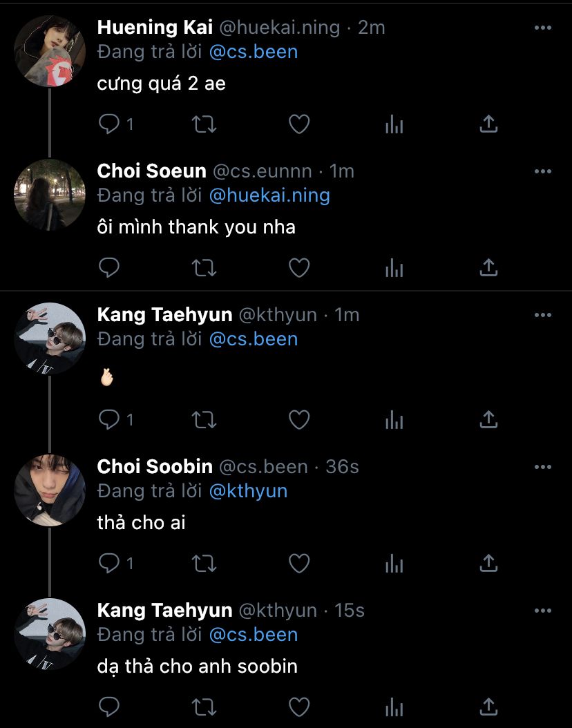Share Kang Taehyun's "dạ thả cho anh soobin" tweet
The height and width of the screenshot is (728, 572).
click(488, 707)
